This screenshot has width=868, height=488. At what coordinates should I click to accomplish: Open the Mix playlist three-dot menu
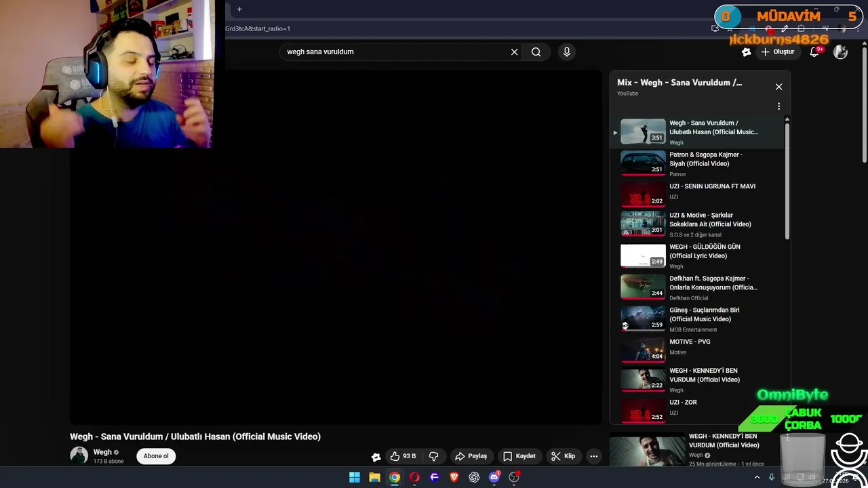[778, 106]
